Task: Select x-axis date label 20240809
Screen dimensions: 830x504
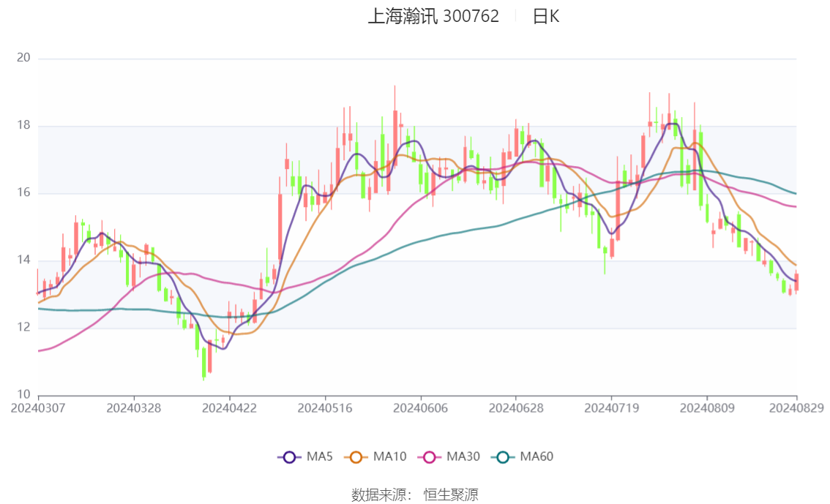Action: (x=707, y=408)
